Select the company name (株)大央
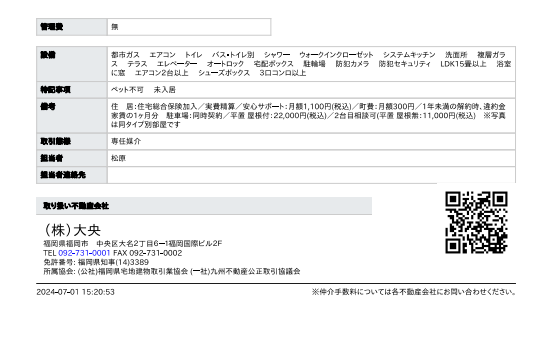This screenshot has height=361, width=553. click(x=72, y=230)
